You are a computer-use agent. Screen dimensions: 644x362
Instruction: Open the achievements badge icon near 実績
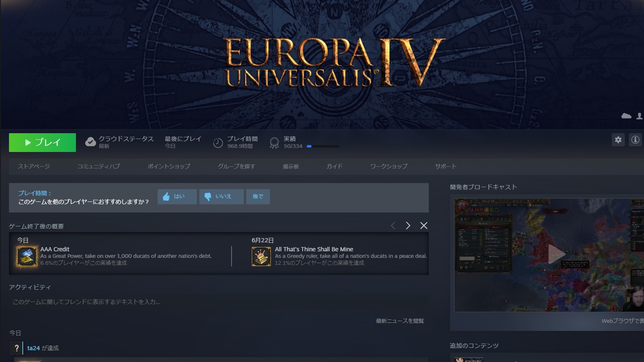(x=274, y=143)
